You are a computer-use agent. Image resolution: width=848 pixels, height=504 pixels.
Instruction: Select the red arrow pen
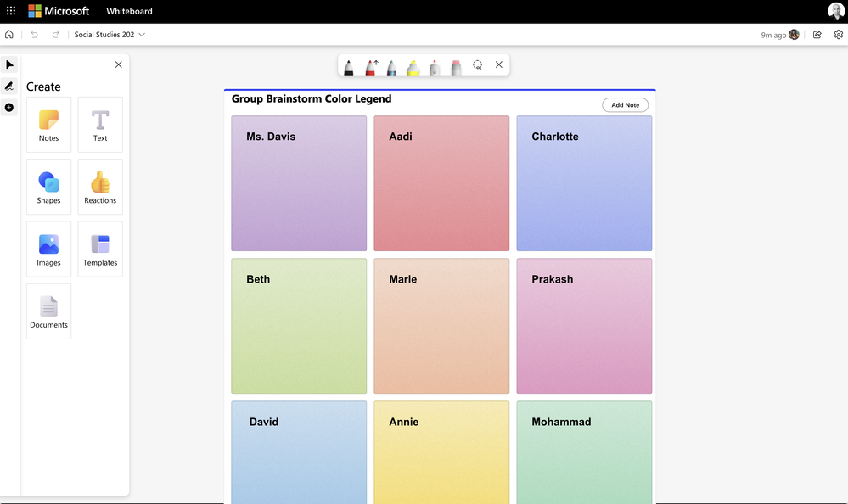[371, 67]
